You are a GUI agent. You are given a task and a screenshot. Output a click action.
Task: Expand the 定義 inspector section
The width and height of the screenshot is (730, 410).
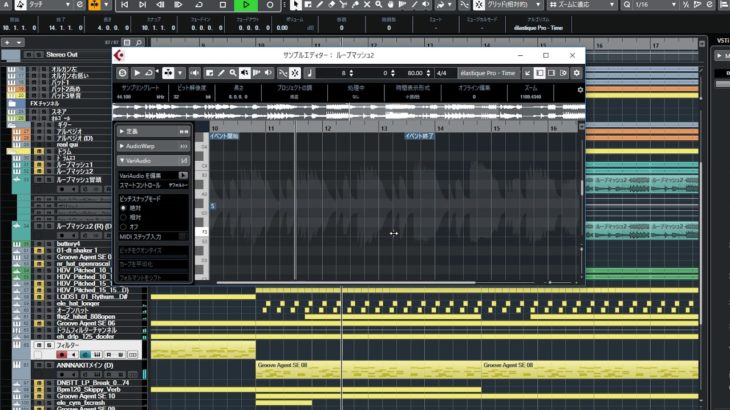point(153,132)
